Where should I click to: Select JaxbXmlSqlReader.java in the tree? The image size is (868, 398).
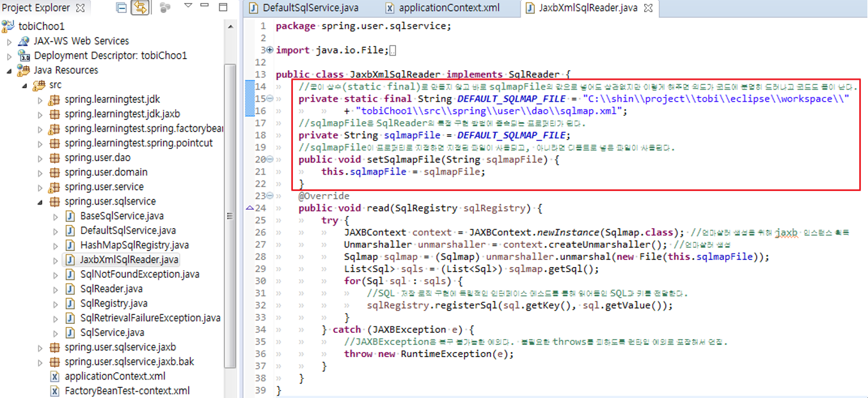[129, 260]
